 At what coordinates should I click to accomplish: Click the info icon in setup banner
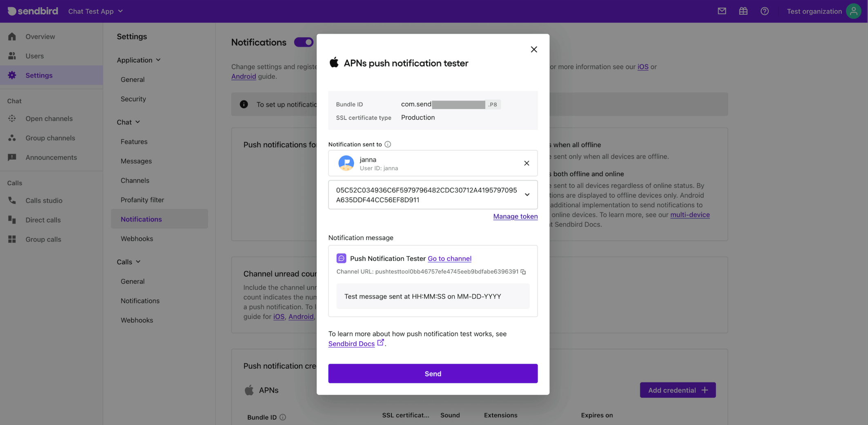point(244,104)
